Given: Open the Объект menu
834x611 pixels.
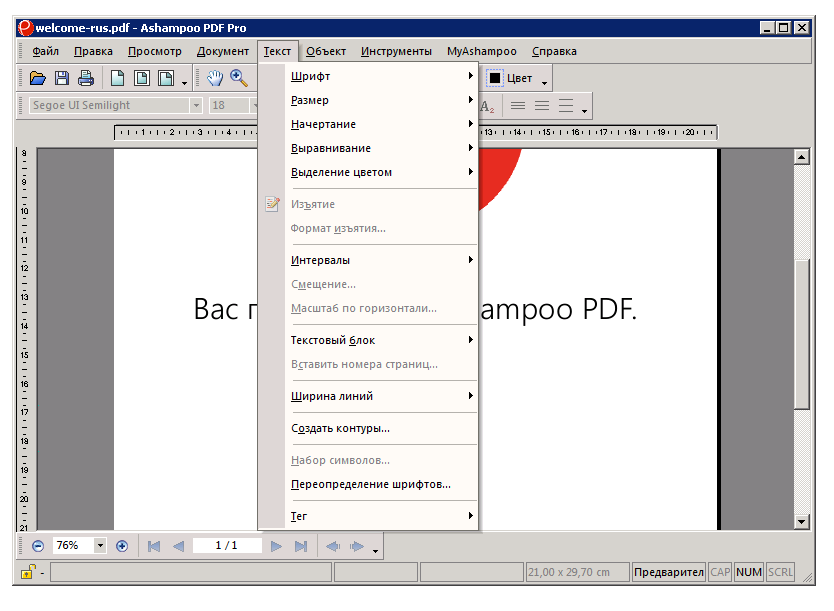Looking at the screenshot, I should click(x=326, y=51).
